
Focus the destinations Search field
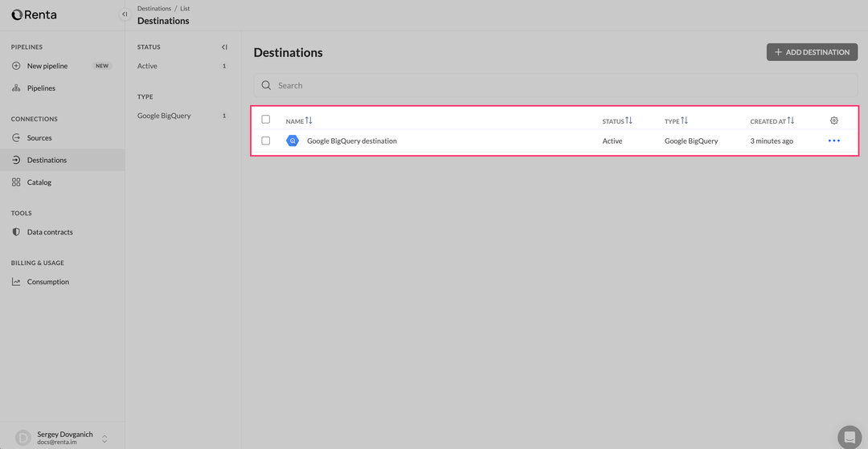pyautogui.click(x=555, y=85)
